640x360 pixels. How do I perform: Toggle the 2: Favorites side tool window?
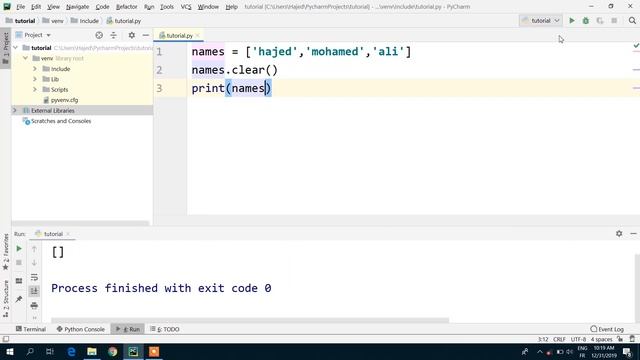point(6,252)
